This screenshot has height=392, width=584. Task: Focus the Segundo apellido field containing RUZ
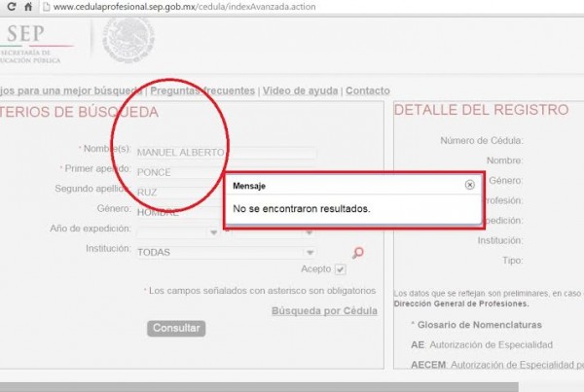(x=180, y=193)
